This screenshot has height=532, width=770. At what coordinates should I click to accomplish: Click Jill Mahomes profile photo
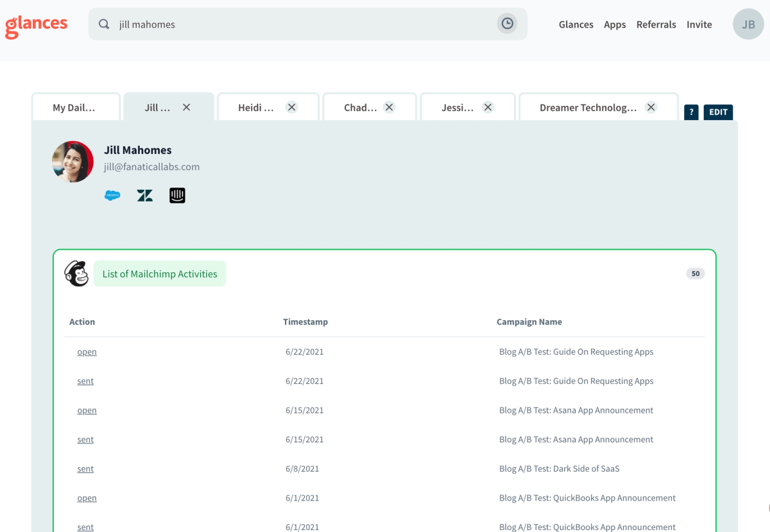pyautogui.click(x=73, y=162)
